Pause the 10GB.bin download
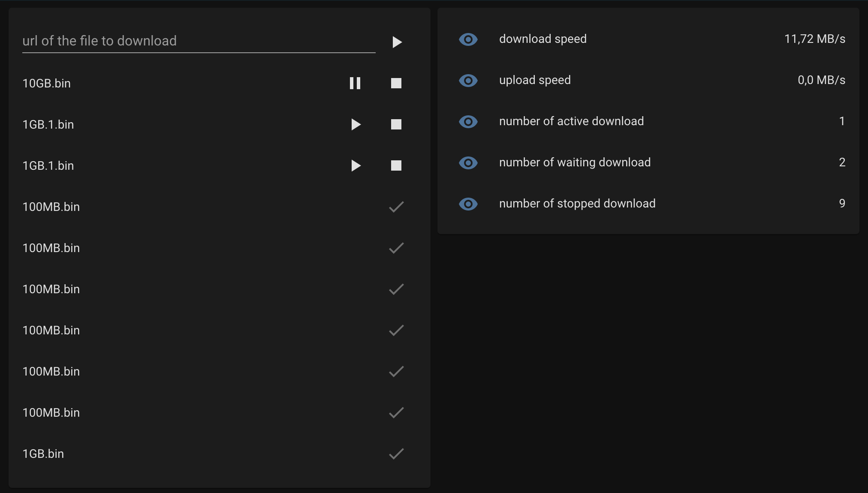This screenshot has height=493, width=868. [355, 83]
